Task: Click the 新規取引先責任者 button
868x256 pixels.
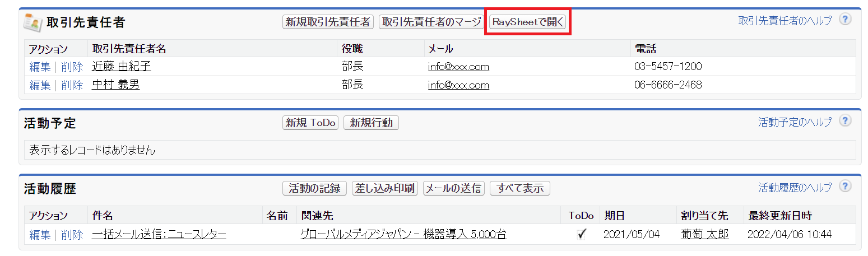Action: [328, 22]
